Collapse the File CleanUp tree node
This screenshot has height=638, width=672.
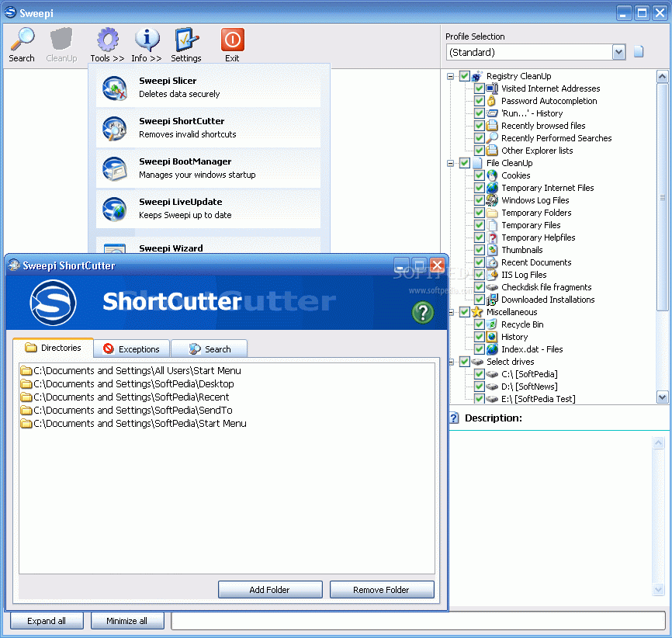click(450, 163)
